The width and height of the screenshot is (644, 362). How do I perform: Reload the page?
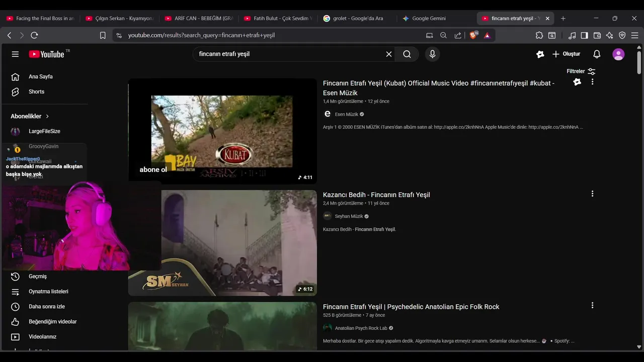point(34,35)
